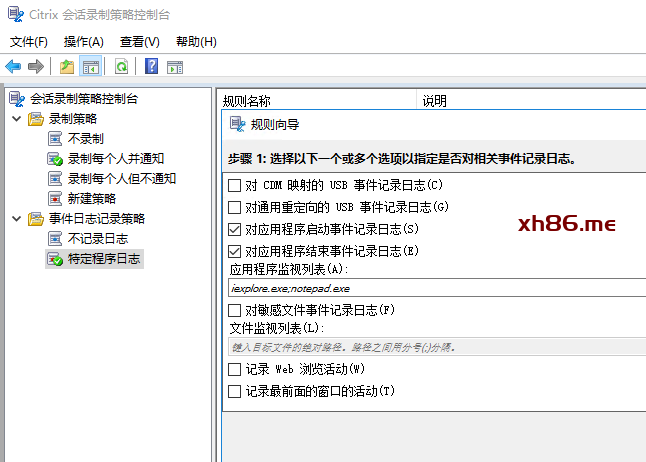Select the 录制每个人并通知 policy
The height and width of the screenshot is (462, 646).
coord(115,159)
